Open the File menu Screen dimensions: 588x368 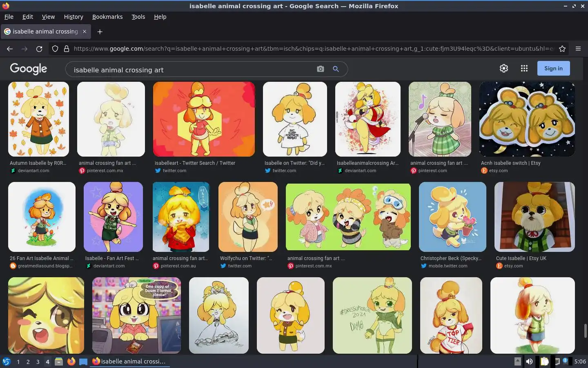click(9, 17)
